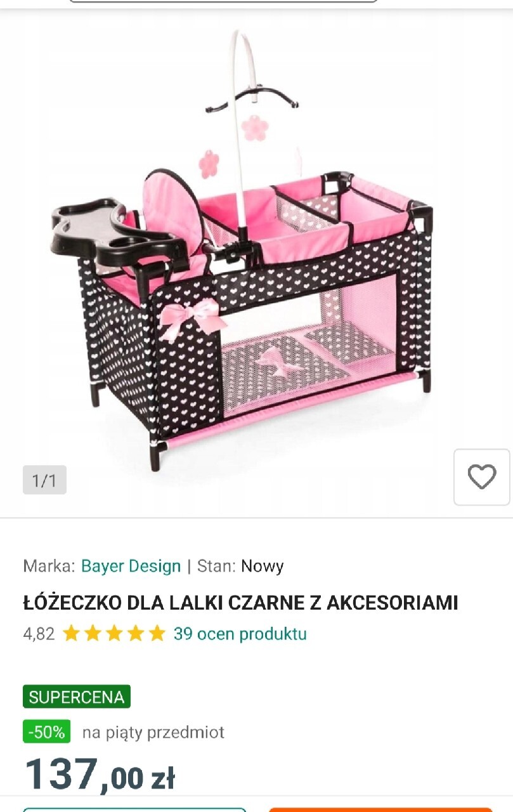Click the Stan: Nowy condition label

(x=240, y=566)
